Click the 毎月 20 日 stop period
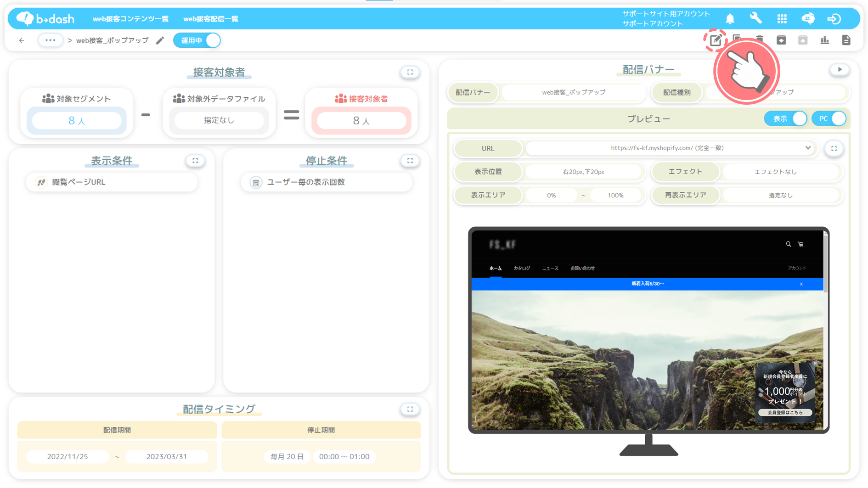This screenshot has width=868, height=488. click(x=287, y=457)
